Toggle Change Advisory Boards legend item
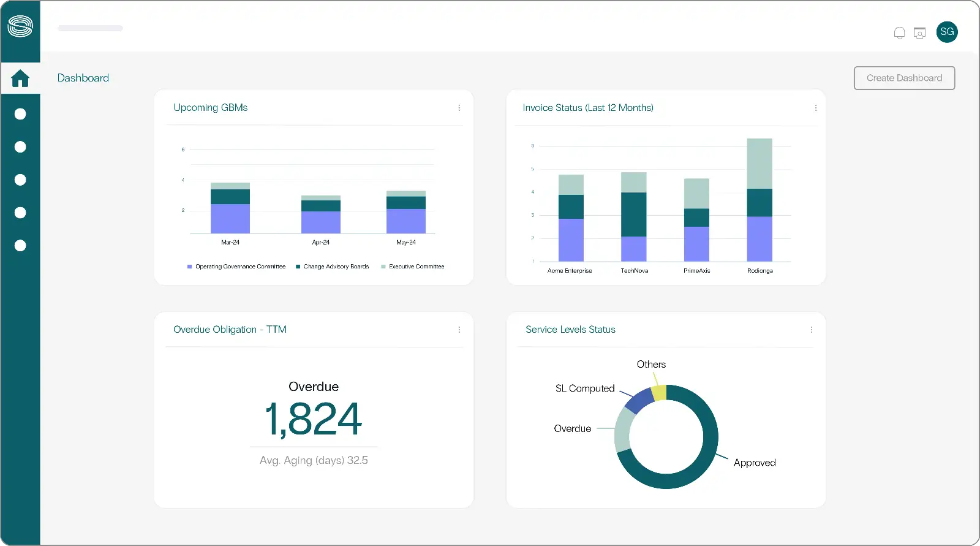This screenshot has height=546, width=980. (333, 267)
